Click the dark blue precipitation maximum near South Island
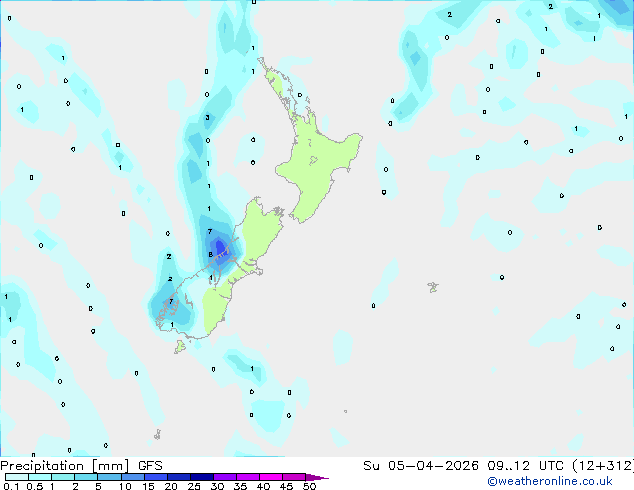The width and height of the screenshot is (634, 490). coord(220,246)
